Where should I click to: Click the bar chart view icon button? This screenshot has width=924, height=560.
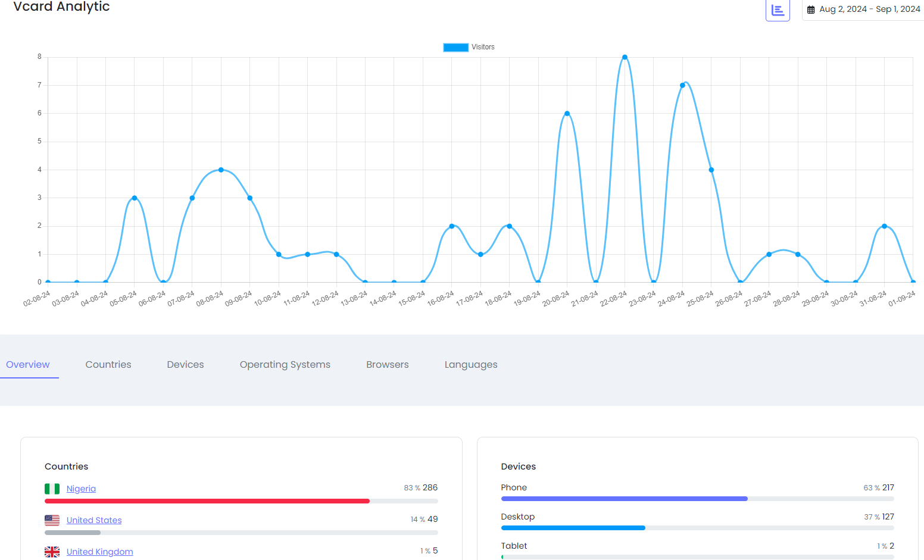(777, 10)
